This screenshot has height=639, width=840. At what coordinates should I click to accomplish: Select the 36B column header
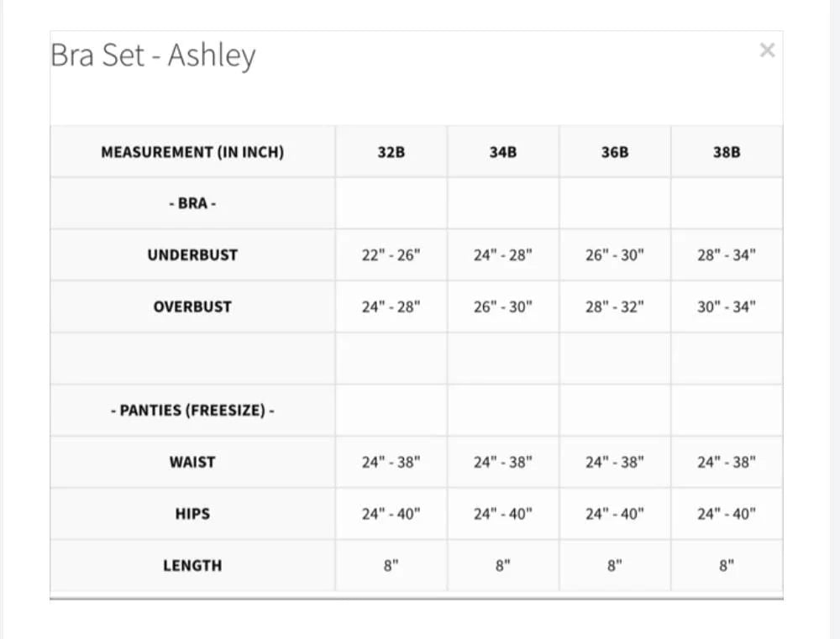click(x=614, y=152)
